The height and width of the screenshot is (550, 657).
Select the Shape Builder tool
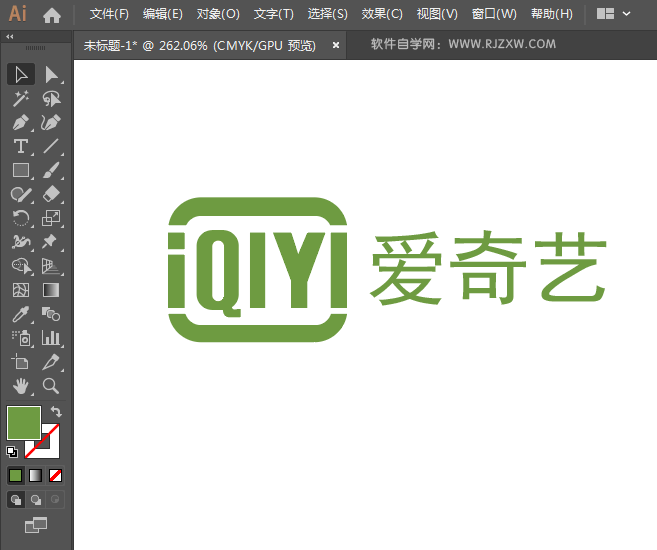21,266
